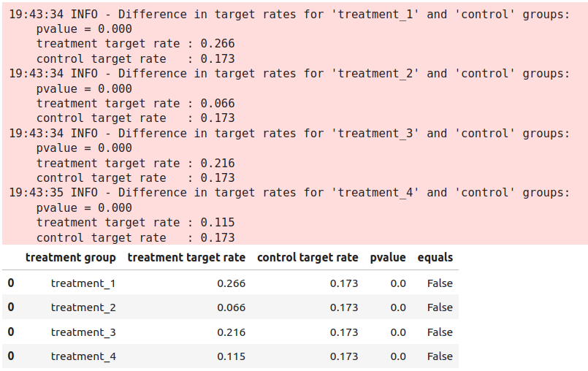Click the 'equals' column header
588x371 pixels.
pos(435,257)
